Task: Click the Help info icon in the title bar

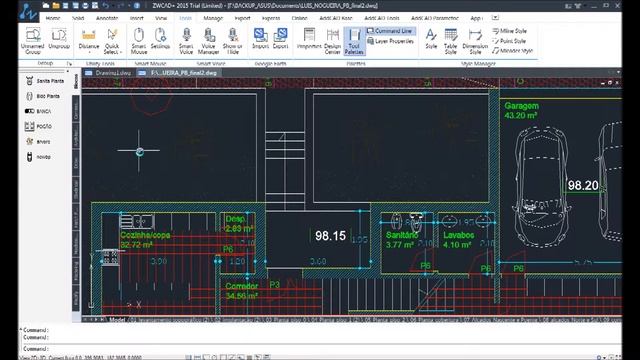Action: pos(137,6)
